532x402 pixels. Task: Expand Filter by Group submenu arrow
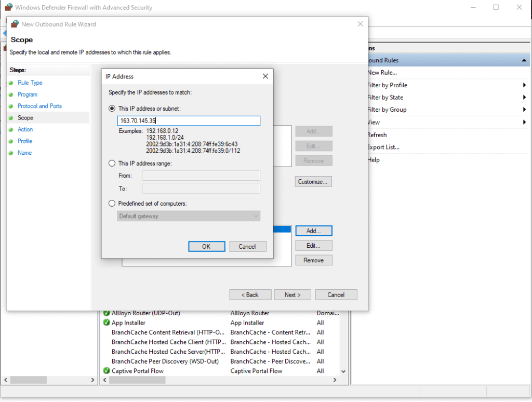[x=524, y=110]
